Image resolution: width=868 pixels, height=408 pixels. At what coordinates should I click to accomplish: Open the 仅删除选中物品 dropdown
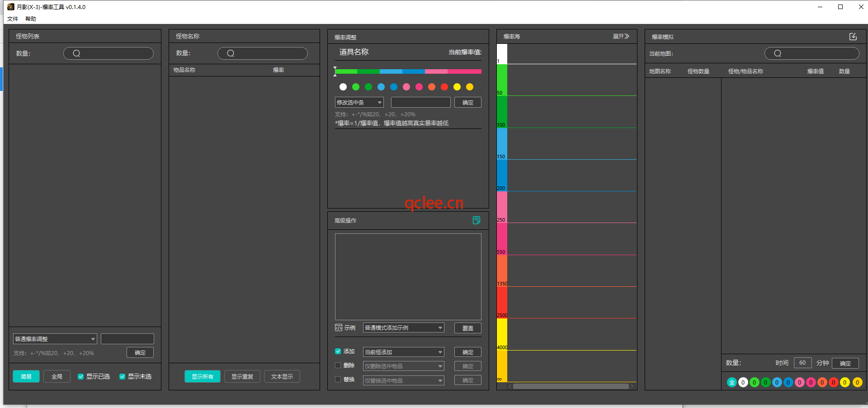[404, 366]
